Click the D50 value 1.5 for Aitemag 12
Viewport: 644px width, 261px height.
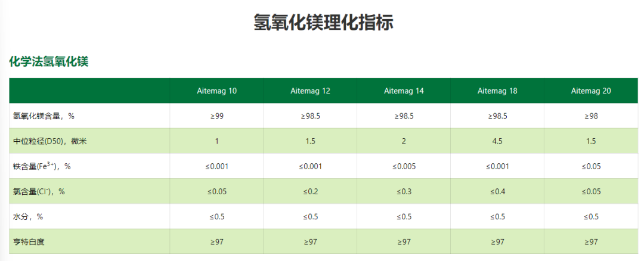[x=310, y=141]
